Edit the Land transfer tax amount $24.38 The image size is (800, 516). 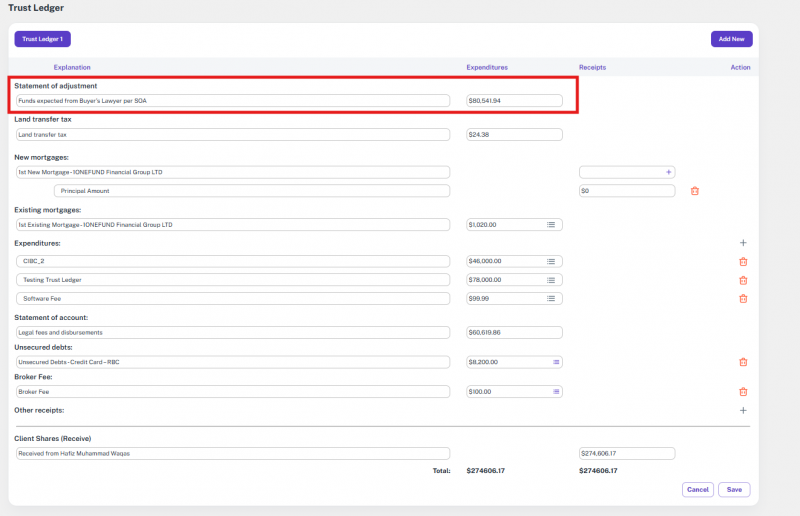[x=514, y=135]
